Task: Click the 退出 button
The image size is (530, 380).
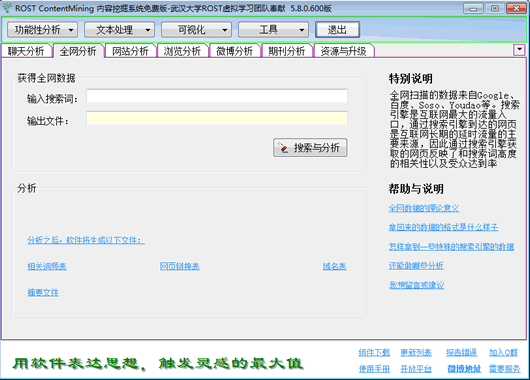Action: click(337, 30)
